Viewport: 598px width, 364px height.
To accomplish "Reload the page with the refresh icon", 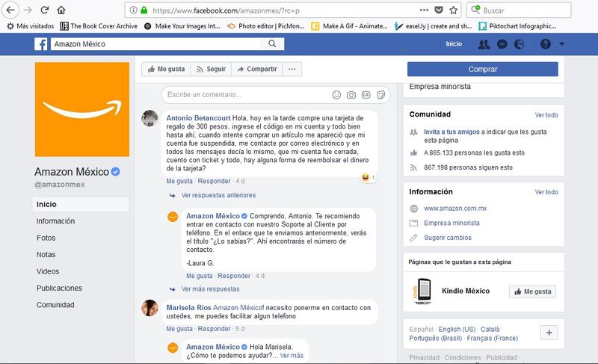I will tap(45, 10).
